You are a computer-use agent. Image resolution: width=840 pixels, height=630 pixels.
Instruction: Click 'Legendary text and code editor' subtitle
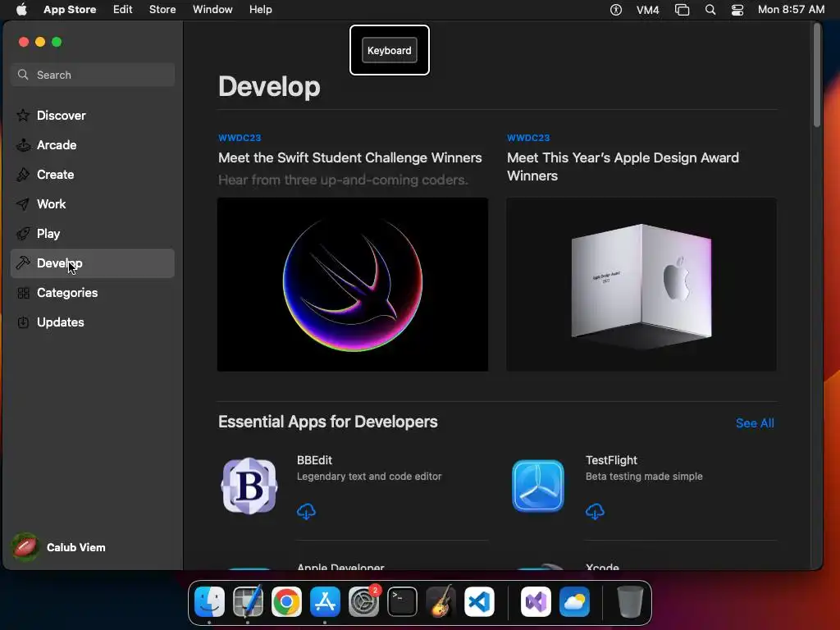pos(369,477)
